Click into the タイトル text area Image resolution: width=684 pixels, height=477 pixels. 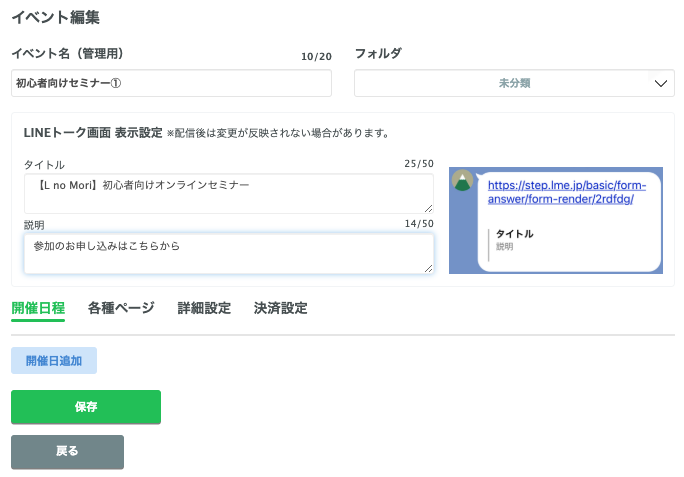point(228,193)
